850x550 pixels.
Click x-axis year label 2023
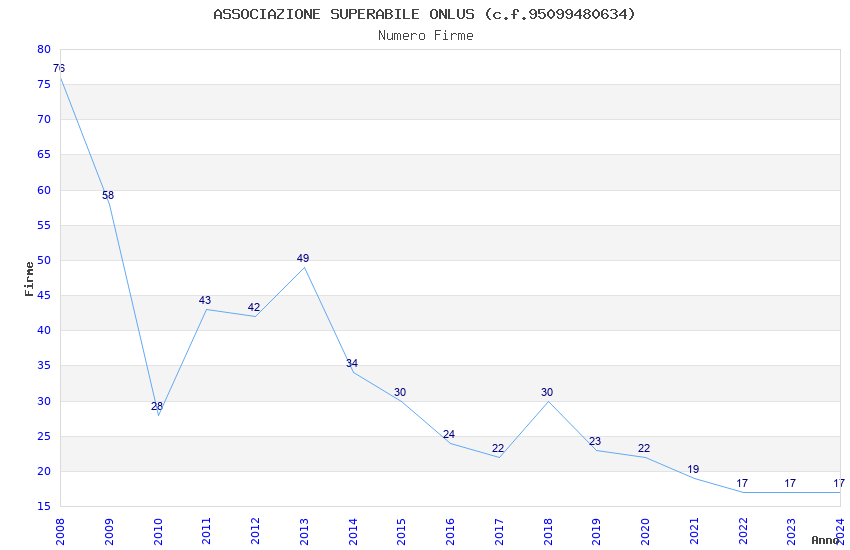[791, 531]
